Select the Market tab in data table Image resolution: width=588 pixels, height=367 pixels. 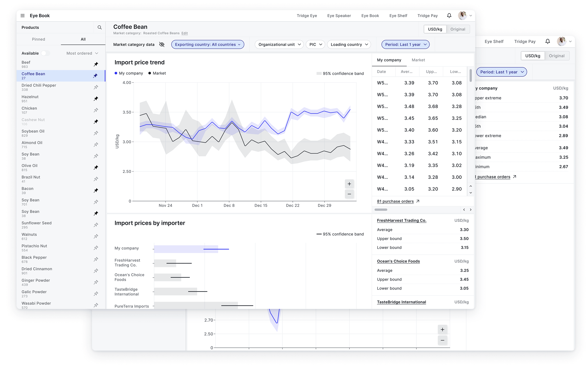pyautogui.click(x=418, y=60)
